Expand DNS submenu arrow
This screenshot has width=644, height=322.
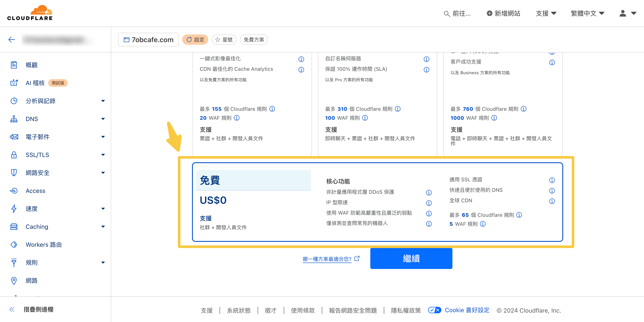(103, 119)
